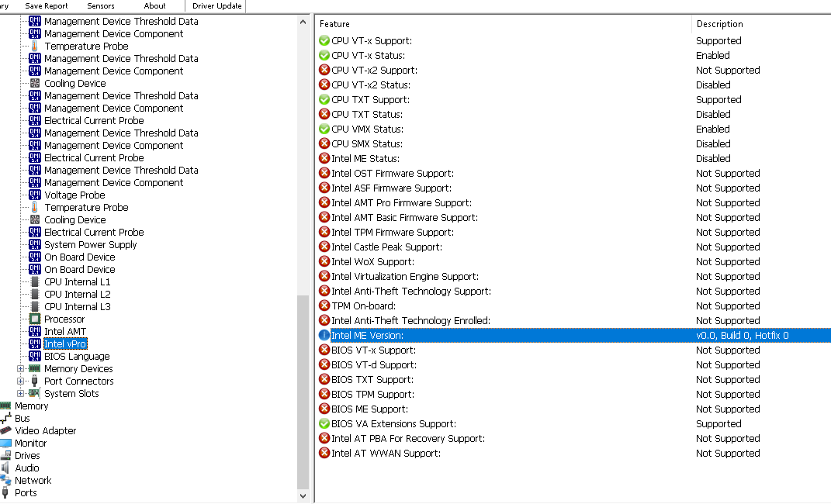Click the CPU Internal L3 chip icon
This screenshot has width=831, height=504.
click(x=35, y=306)
